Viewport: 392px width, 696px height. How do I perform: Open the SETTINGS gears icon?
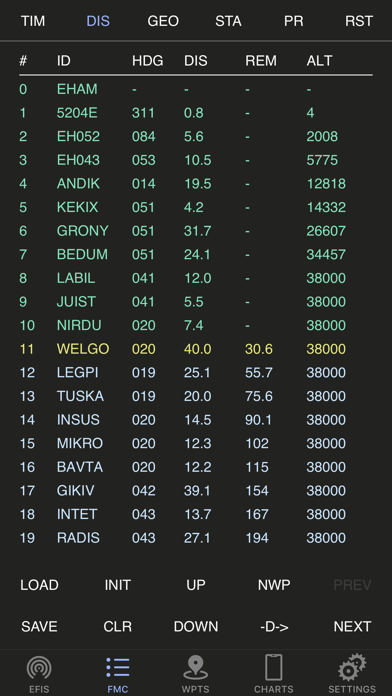click(x=352, y=668)
